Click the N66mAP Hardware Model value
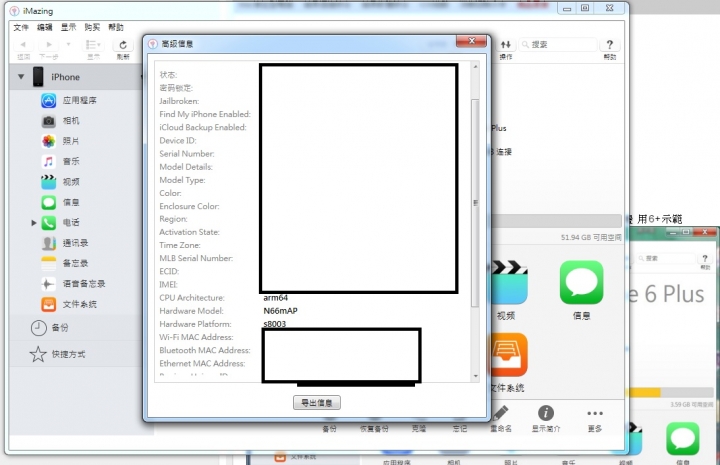Viewport: 720px width, 465px height. pyautogui.click(x=280, y=311)
